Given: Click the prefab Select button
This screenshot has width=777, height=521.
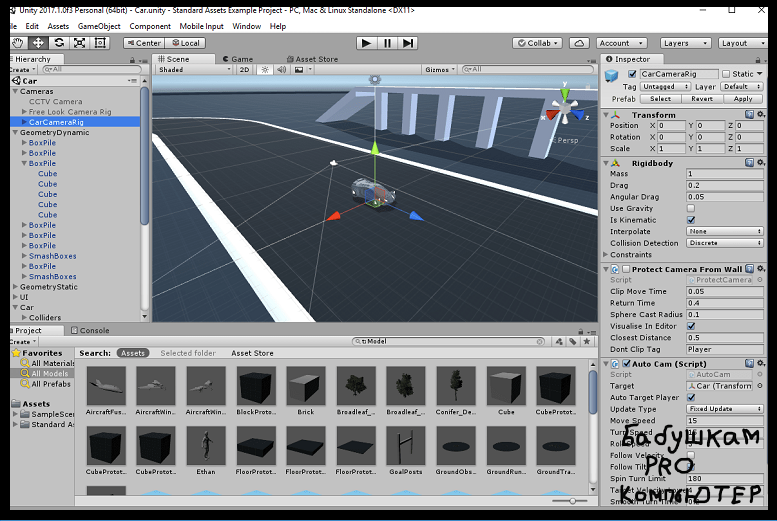Looking at the screenshot, I should (x=660, y=99).
